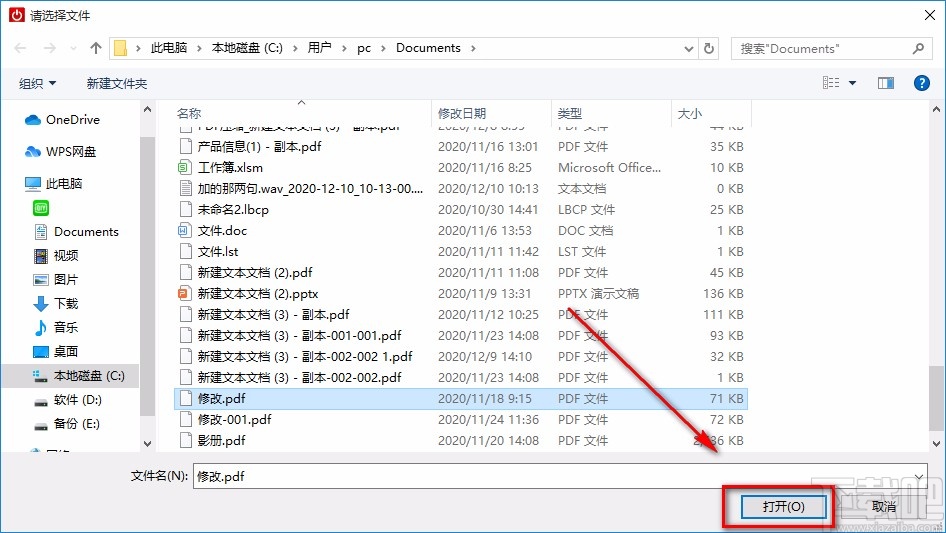Click pc breadcrumb segment

[364, 48]
